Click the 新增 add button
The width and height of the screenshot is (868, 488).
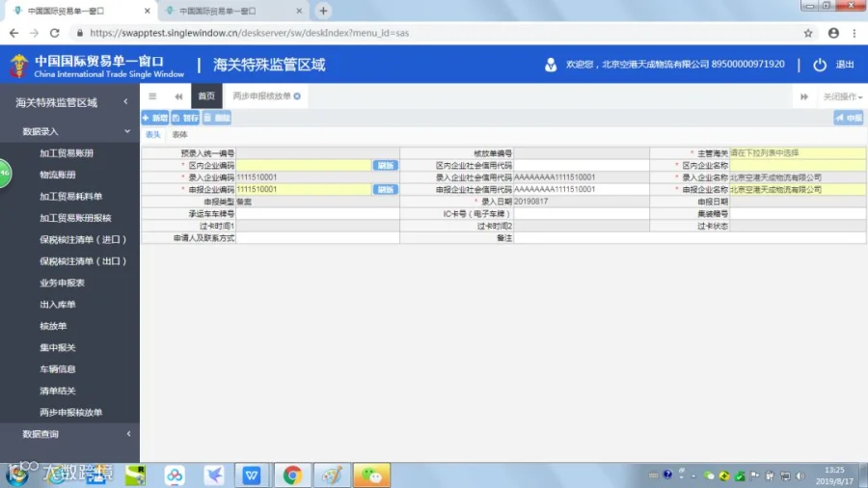[155, 118]
